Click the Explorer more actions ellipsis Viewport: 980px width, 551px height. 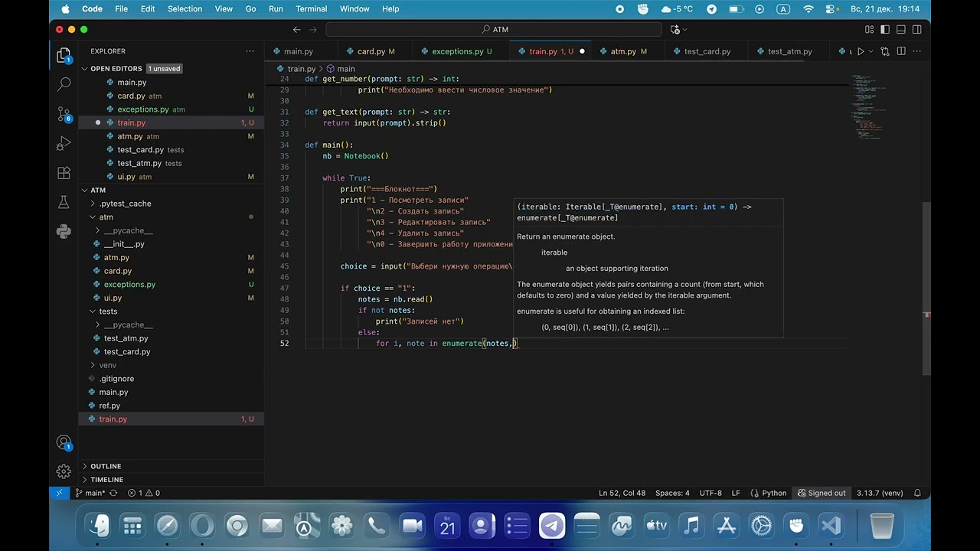pos(250,51)
